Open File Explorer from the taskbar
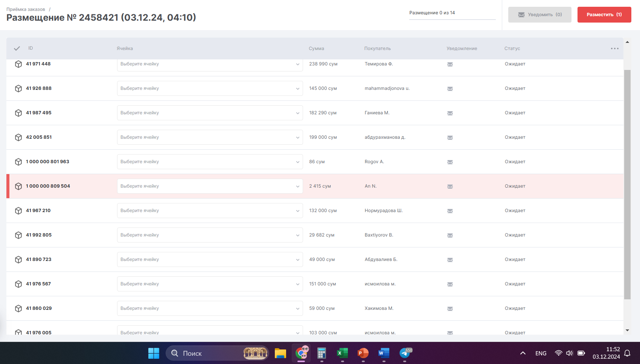Image resolution: width=640 pixels, height=364 pixels. tap(280, 353)
